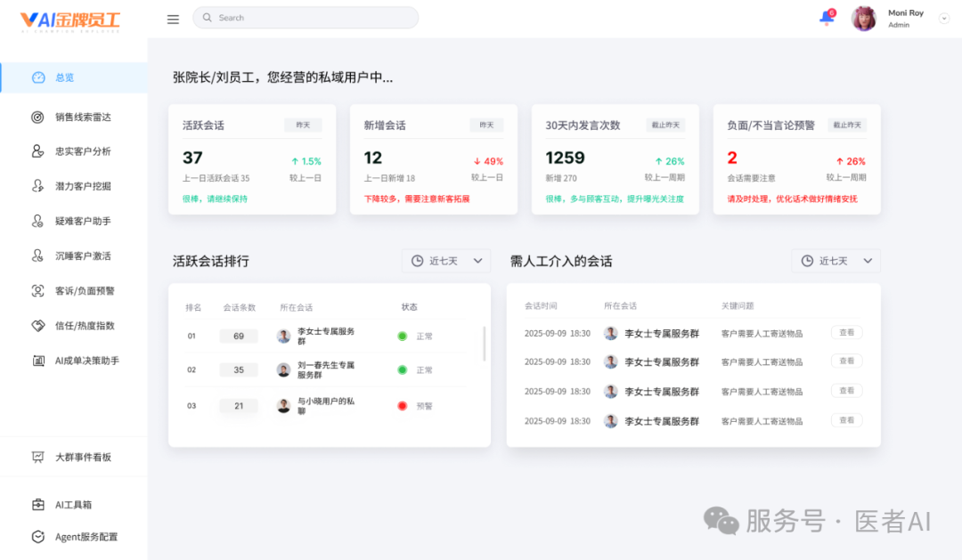Click the red warning value 2

[732, 158]
